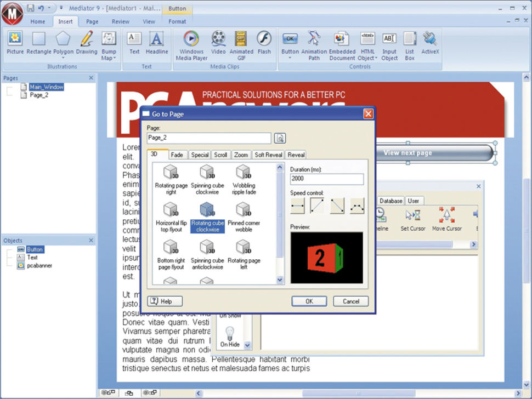Click the Mediator application logo button
Viewport: 532px width, 399px height.
point(12,14)
